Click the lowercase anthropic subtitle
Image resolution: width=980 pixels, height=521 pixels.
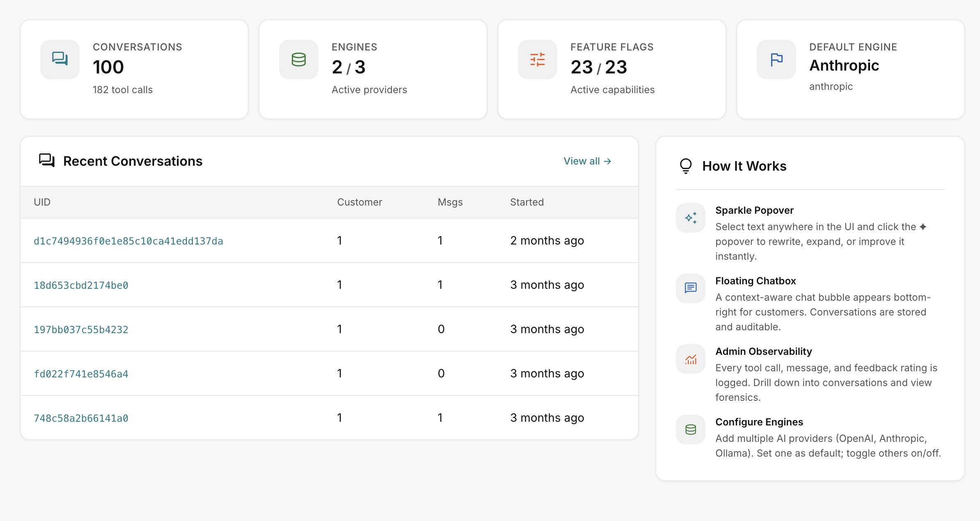pyautogui.click(x=831, y=87)
